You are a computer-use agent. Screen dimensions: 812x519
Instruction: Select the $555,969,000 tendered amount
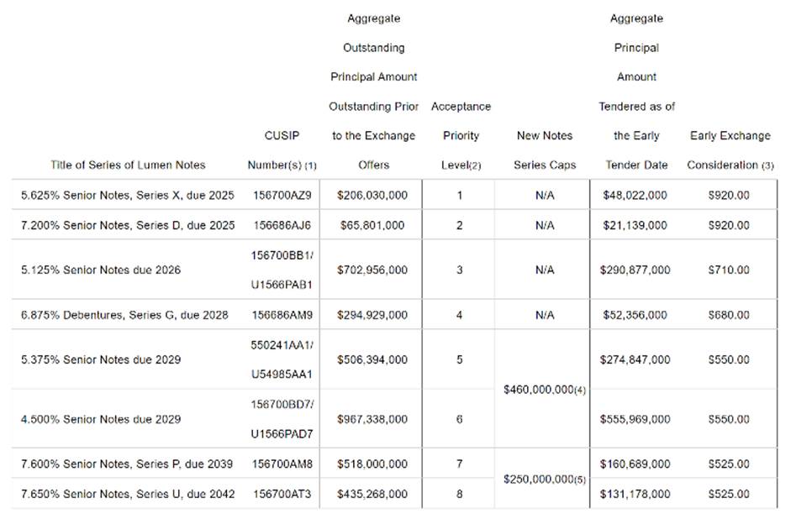pos(635,419)
